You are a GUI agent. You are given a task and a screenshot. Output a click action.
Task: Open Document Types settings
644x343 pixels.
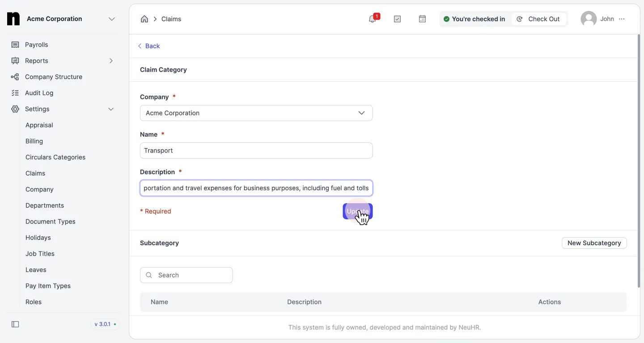[51, 222]
